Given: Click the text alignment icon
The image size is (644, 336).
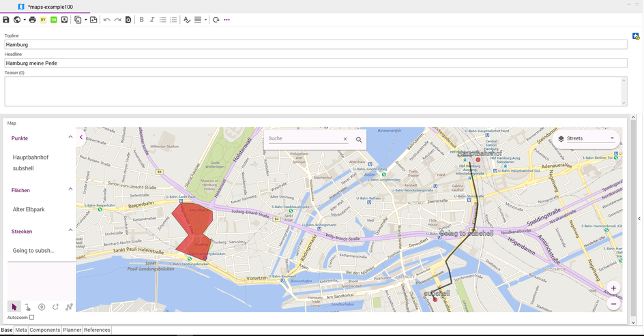Looking at the screenshot, I should [198, 20].
